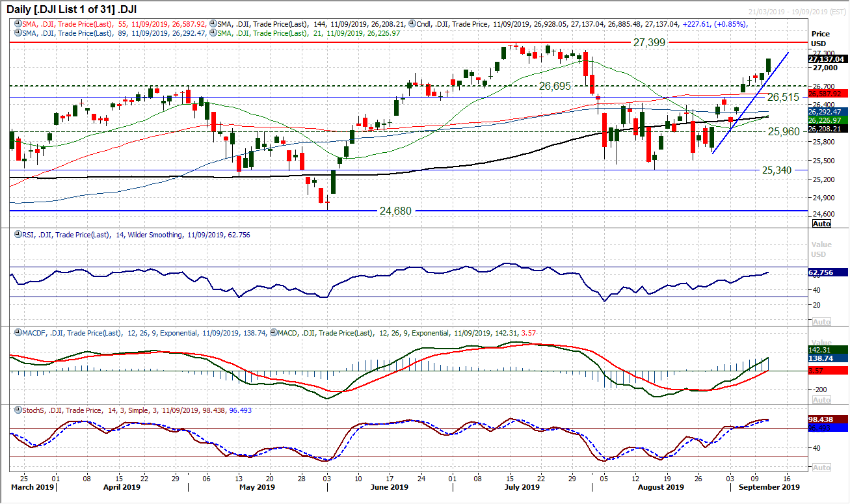Click the icon beside the MACD legend
This screenshot has height=504, width=850.
[x=274, y=333]
